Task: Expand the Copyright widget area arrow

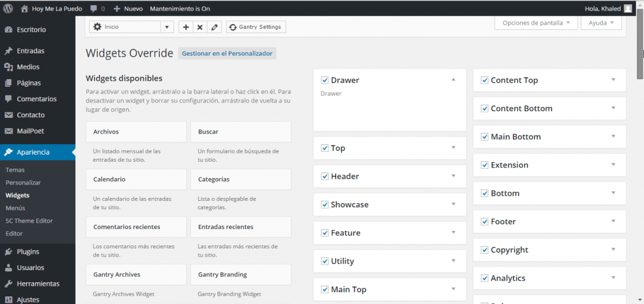Action: (x=613, y=250)
